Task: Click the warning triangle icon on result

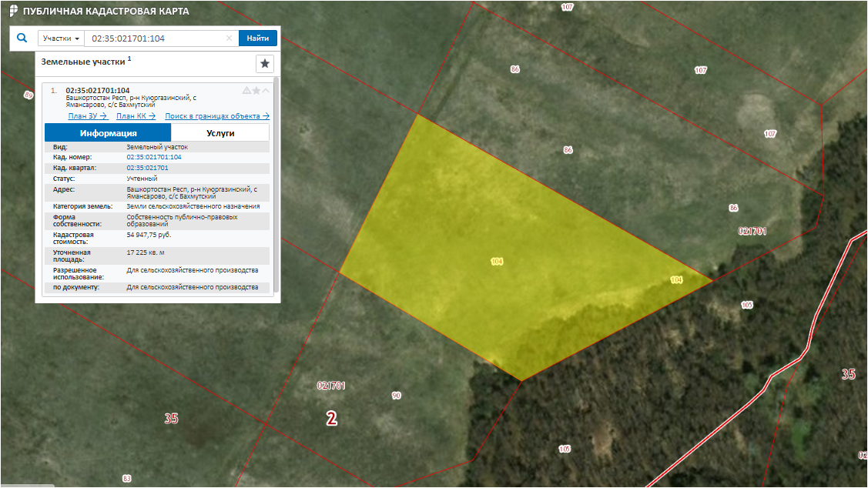Action: pos(246,91)
